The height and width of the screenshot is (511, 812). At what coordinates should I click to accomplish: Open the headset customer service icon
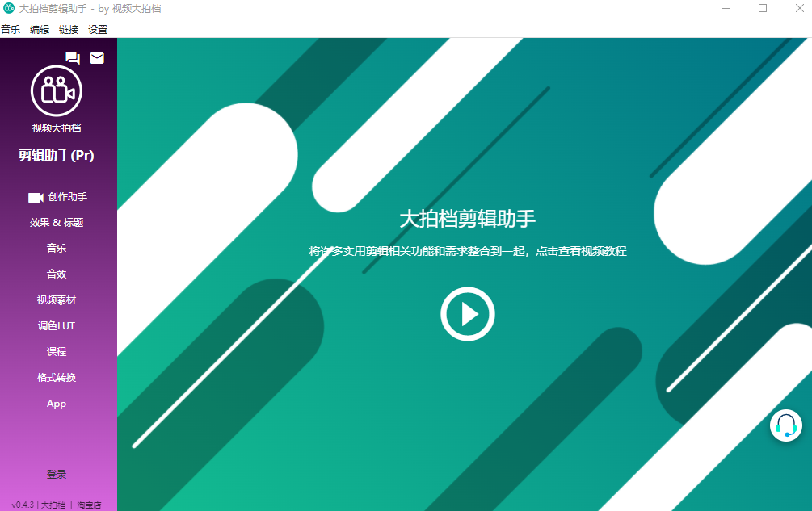tap(785, 425)
